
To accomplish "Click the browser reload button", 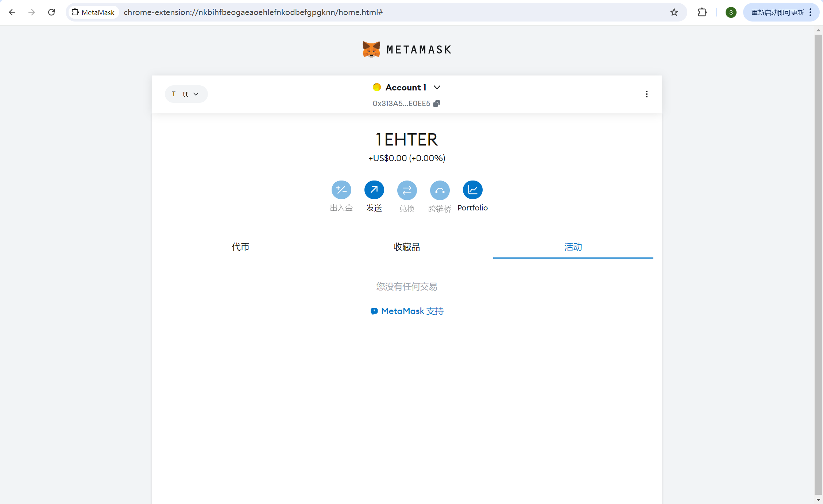I will (51, 12).
